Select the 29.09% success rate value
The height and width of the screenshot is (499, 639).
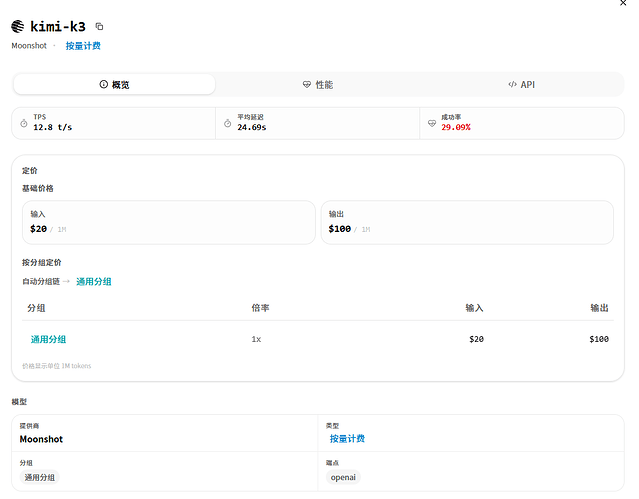click(456, 127)
